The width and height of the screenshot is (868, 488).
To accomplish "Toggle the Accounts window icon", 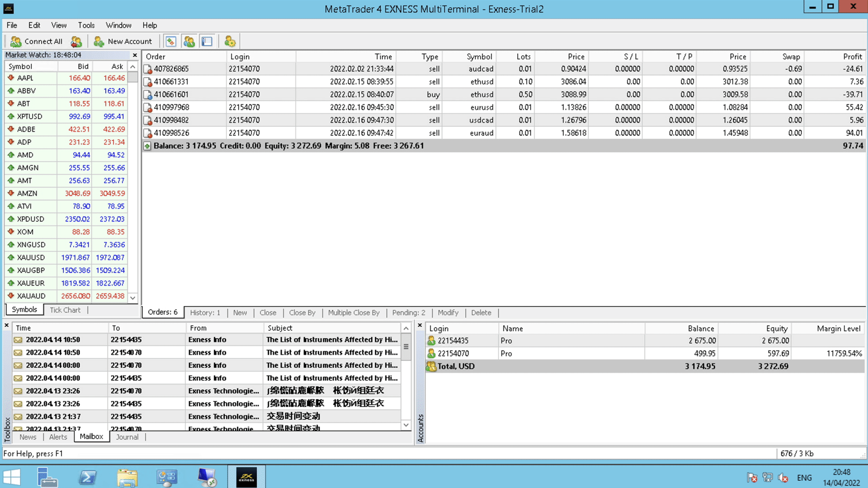I will (x=189, y=42).
